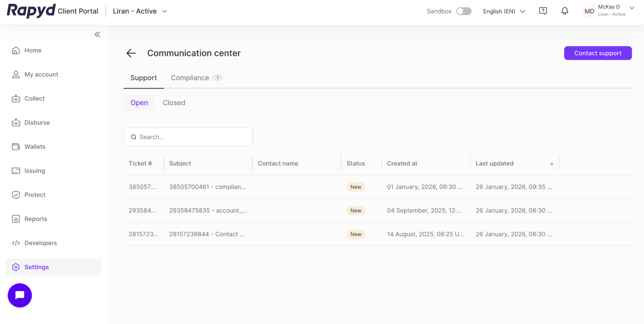This screenshot has height=324, width=644.
Task: Open the Home section in sidebar
Action: coord(33,50)
